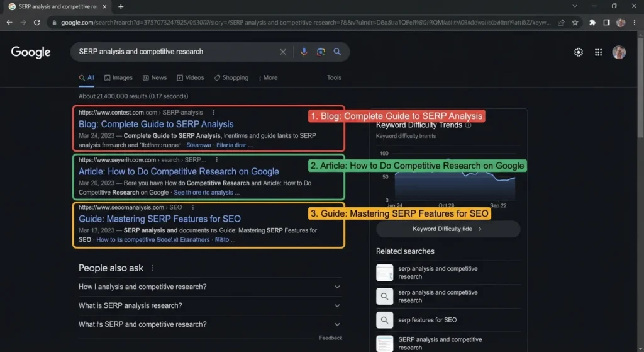The width and height of the screenshot is (644, 352).
Task: Open last related search SERP analysis and competitive
Action: [448, 344]
